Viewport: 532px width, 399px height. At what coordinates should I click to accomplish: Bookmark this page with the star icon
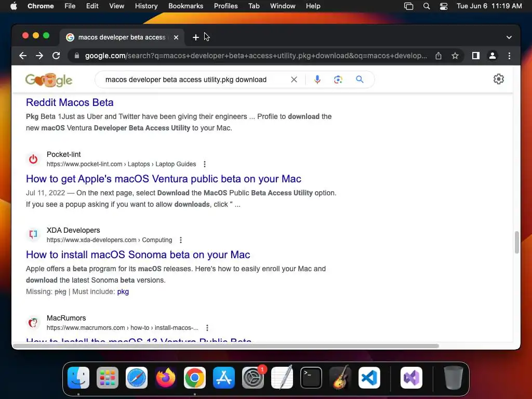pyautogui.click(x=455, y=56)
